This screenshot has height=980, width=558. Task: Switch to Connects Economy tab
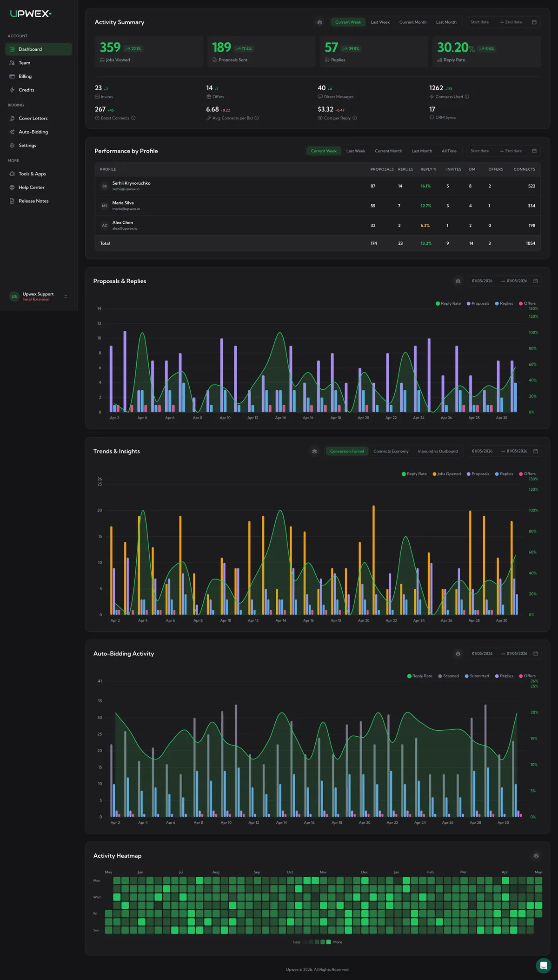391,451
